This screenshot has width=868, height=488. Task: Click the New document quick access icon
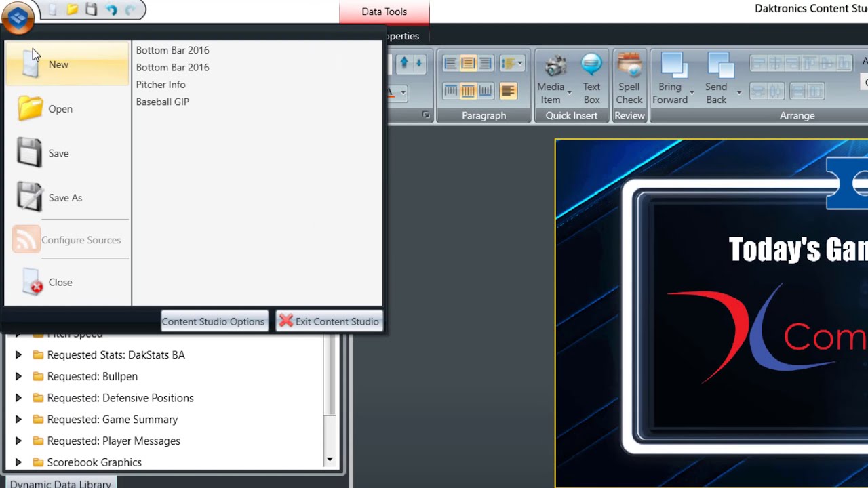point(53,9)
